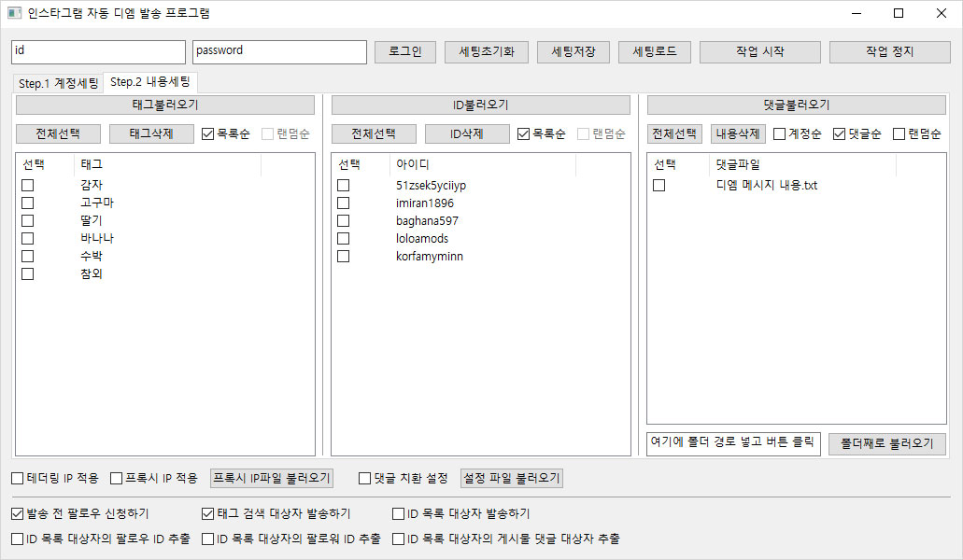Check the box for ID baghana597
Viewport: 963px width, 560px height.
344,221
